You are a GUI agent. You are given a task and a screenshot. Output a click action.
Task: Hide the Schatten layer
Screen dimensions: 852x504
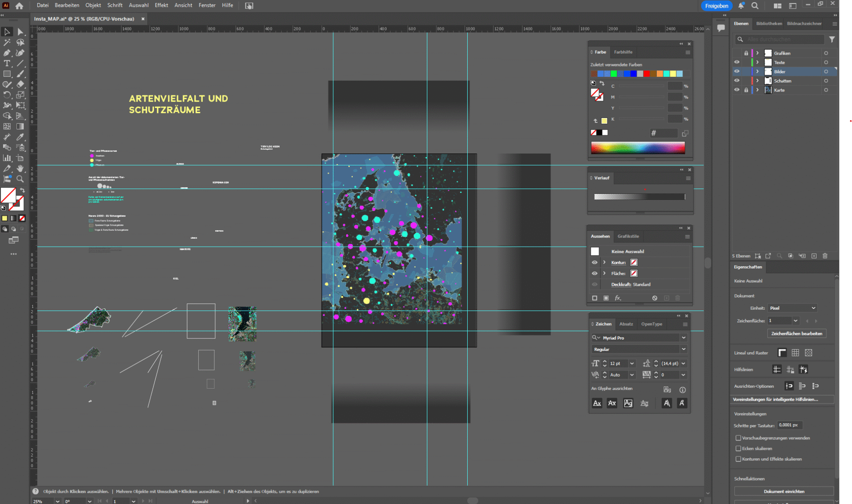[737, 81]
